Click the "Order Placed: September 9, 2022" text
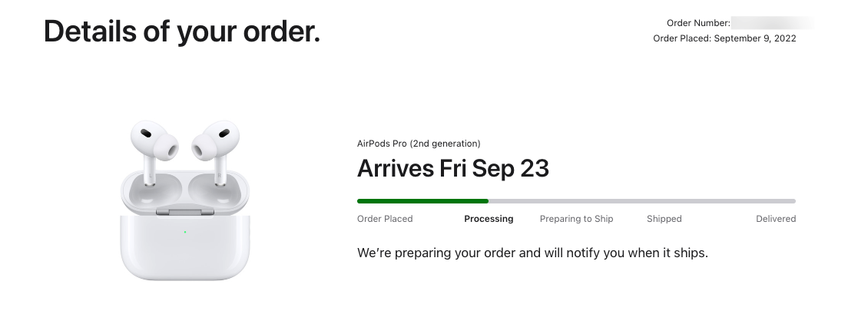 (x=724, y=38)
